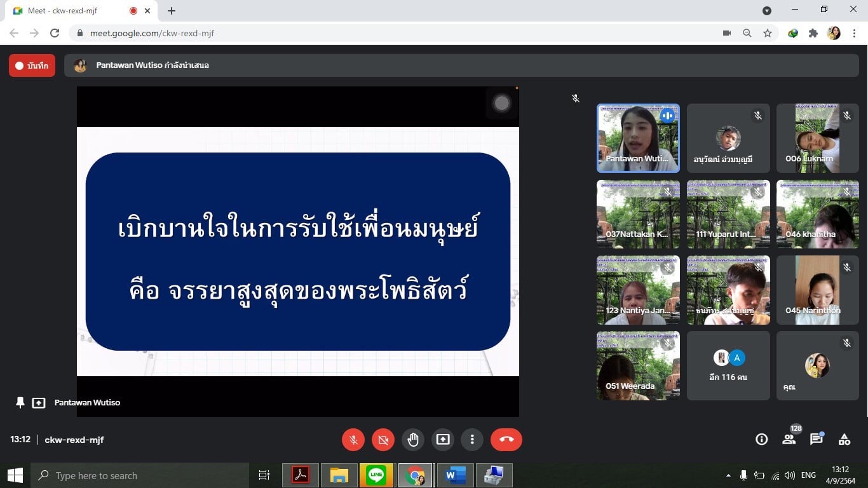Viewport: 868px width, 488px height.
Task: Toggle the muted microphone button
Action: pos(353,439)
